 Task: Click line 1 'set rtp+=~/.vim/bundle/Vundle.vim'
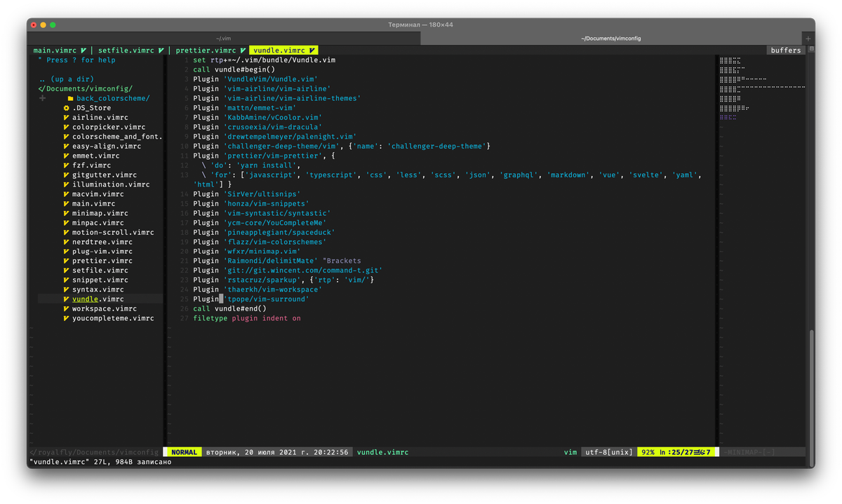(265, 60)
